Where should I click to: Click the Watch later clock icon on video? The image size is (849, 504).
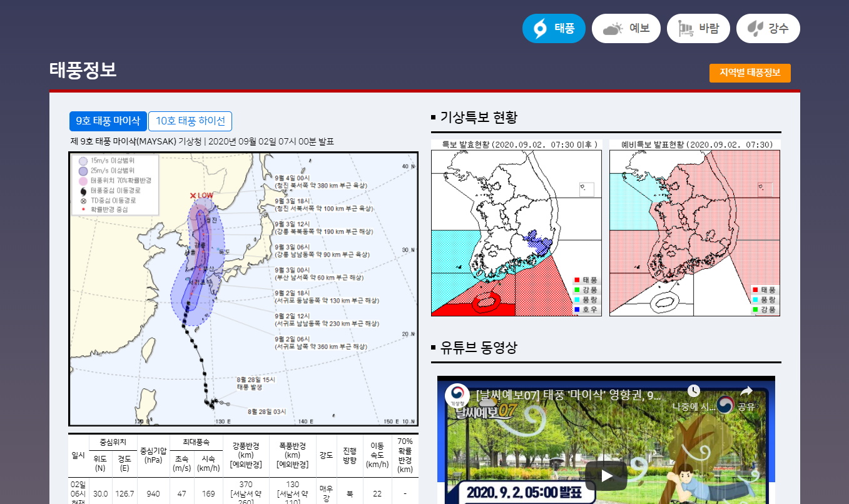(693, 391)
